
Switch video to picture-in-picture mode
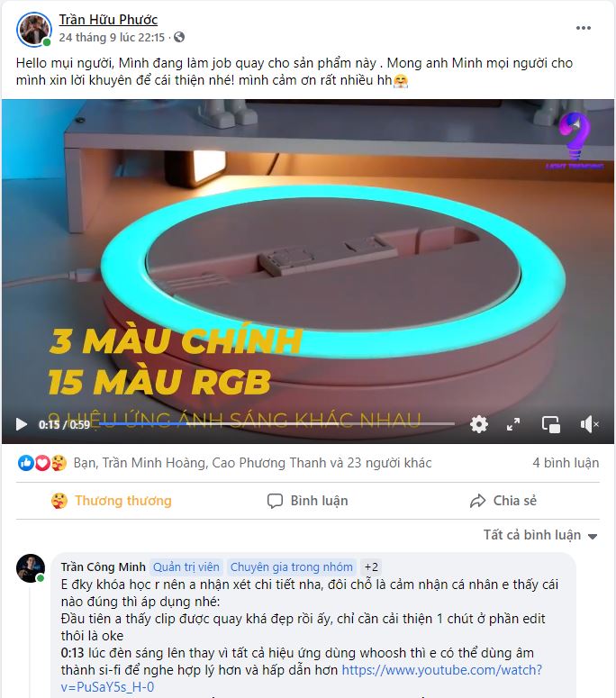tap(550, 424)
